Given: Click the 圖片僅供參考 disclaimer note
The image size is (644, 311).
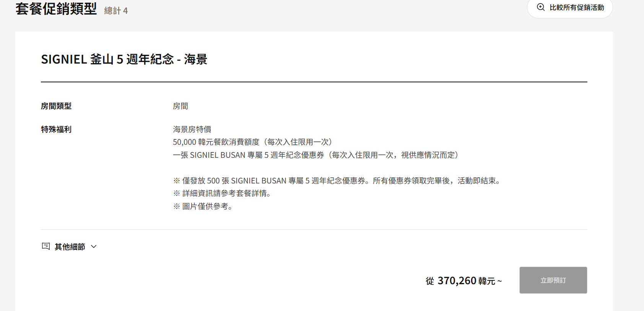Looking at the screenshot, I should [204, 206].
